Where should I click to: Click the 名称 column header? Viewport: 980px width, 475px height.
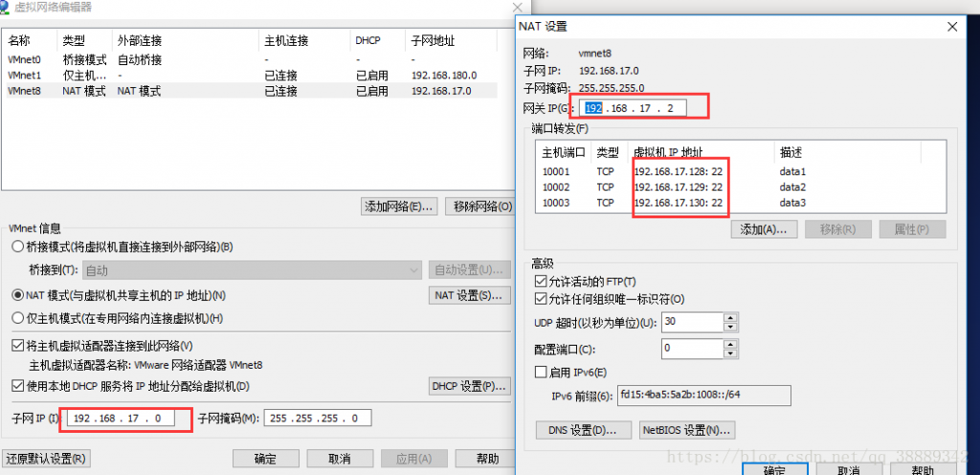30,40
